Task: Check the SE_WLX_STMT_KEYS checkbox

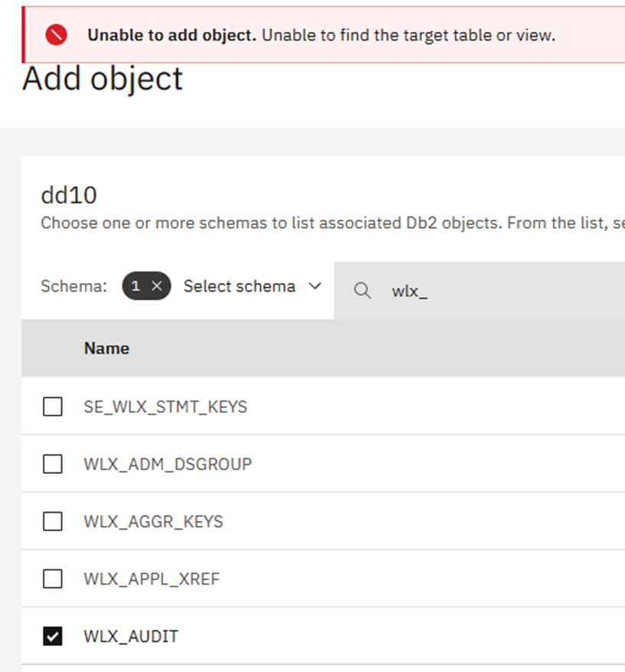Action: pyautogui.click(x=52, y=406)
